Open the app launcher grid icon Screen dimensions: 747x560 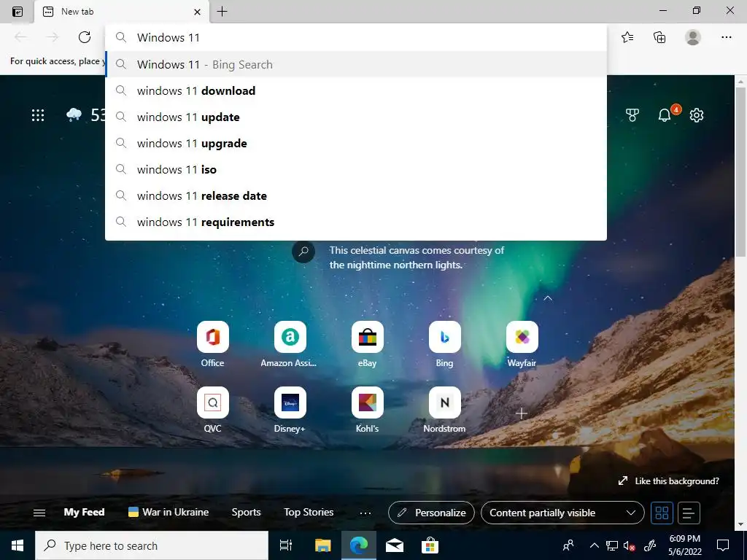point(38,114)
